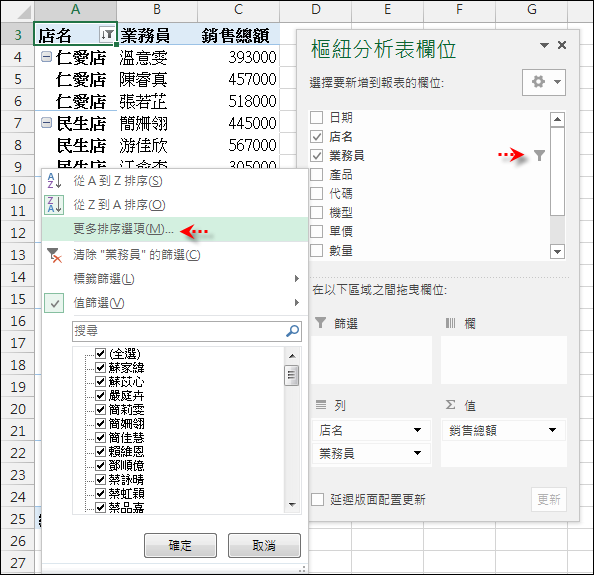Confirm with the 確定 button

coord(180,545)
